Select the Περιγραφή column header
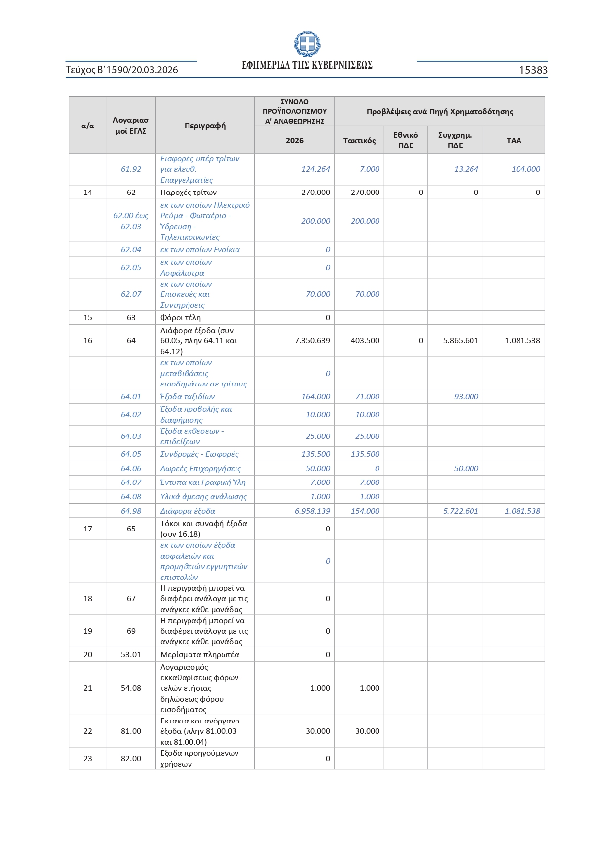Screen dimensions: 614x868 pos(205,126)
